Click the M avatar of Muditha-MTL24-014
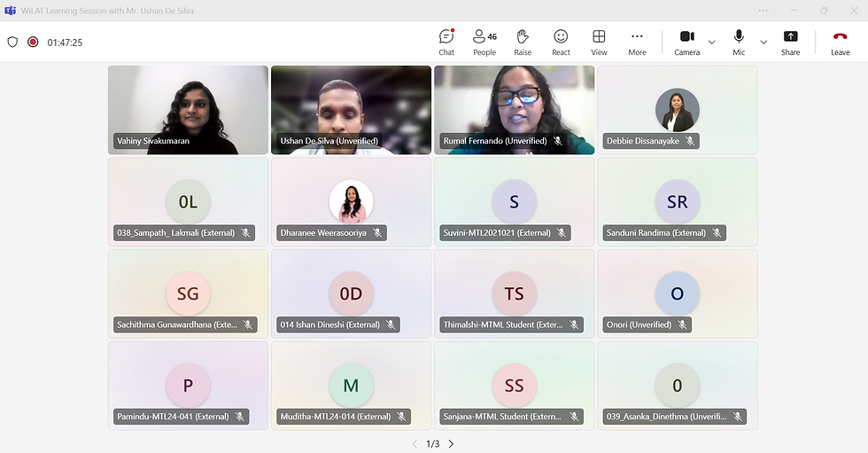This screenshot has height=453, width=868. [x=351, y=386]
